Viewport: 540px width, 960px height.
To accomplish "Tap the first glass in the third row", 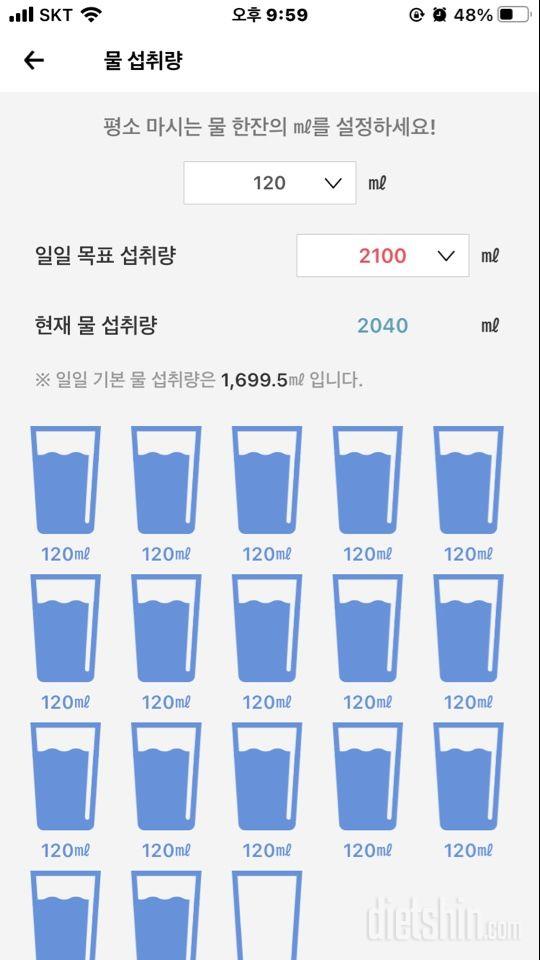I will [x=66, y=776].
